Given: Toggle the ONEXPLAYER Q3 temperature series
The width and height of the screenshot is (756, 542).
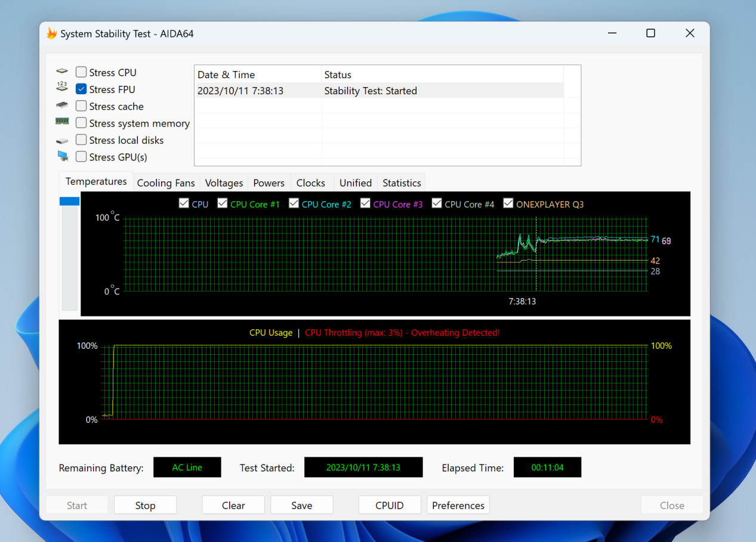Looking at the screenshot, I should 508,204.
